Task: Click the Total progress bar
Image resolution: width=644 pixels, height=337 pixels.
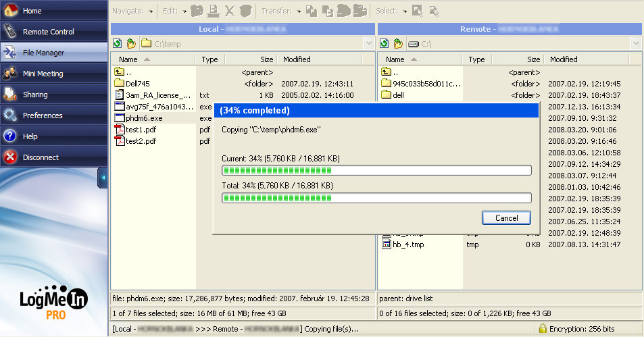Action: (376, 198)
